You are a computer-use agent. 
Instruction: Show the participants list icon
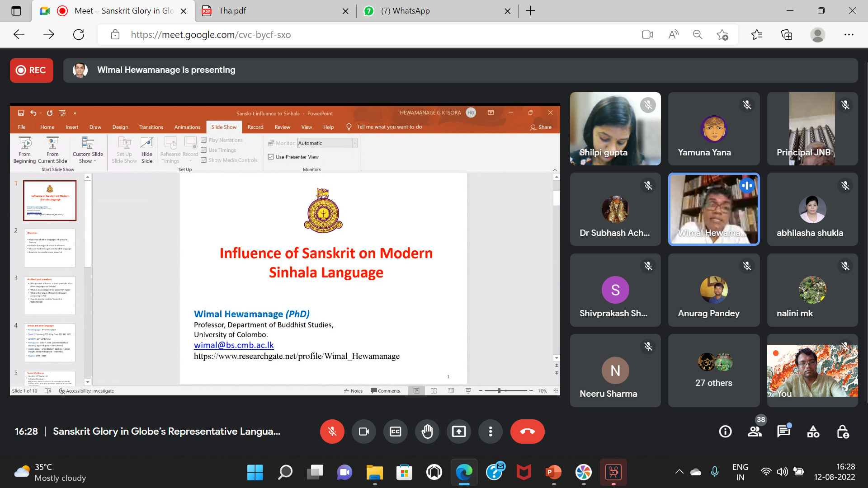coord(754,432)
